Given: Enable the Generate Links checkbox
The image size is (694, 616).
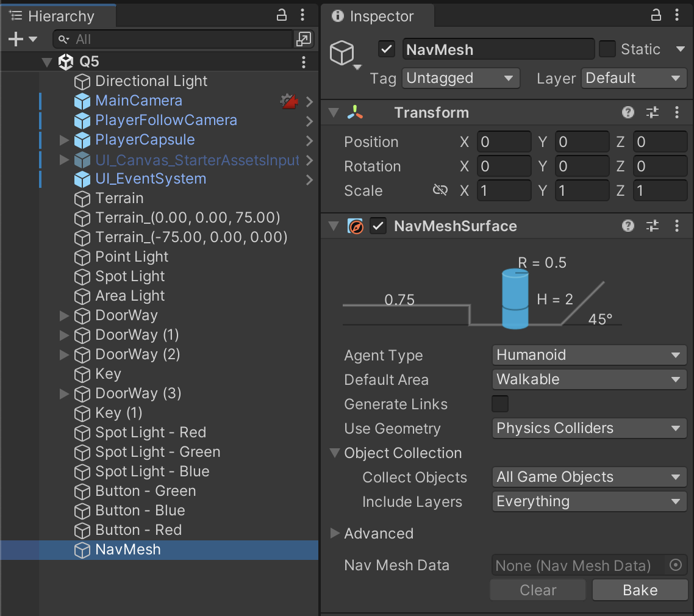Looking at the screenshot, I should click(x=500, y=404).
